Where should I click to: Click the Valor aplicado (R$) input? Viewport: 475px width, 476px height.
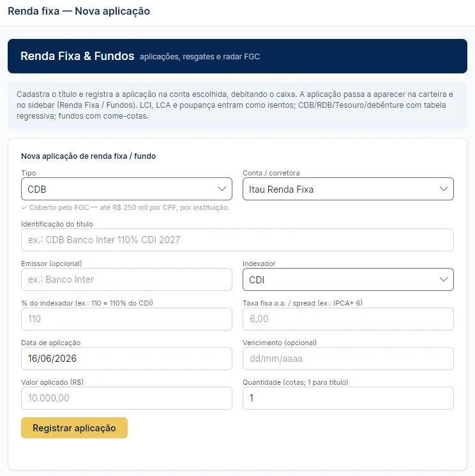click(x=126, y=398)
